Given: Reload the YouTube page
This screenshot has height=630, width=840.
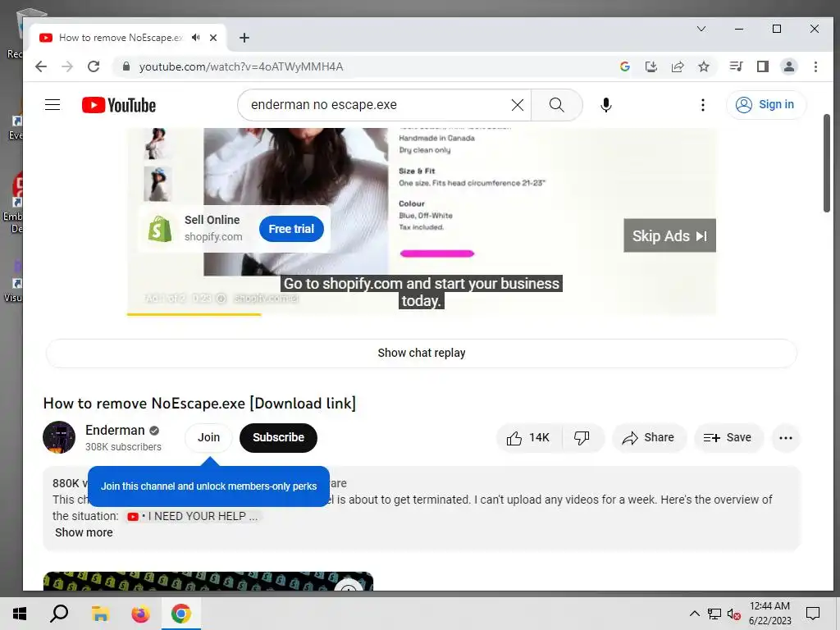Looking at the screenshot, I should tap(94, 66).
